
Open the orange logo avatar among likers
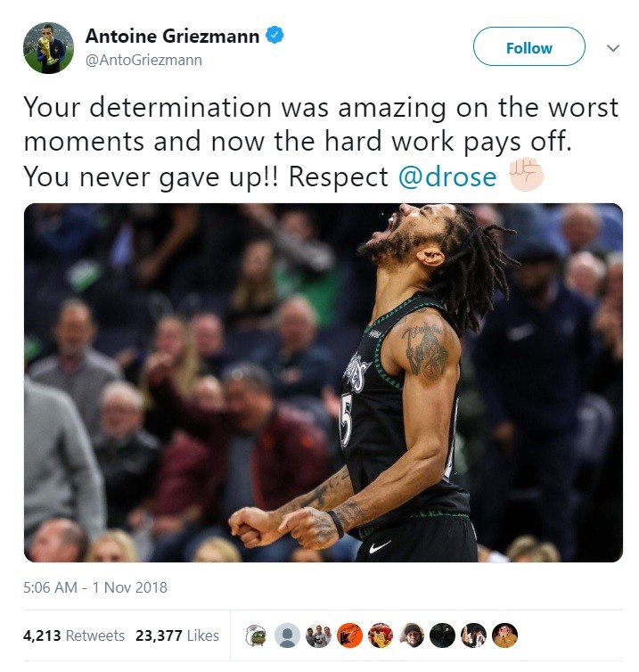pyautogui.click(x=349, y=635)
